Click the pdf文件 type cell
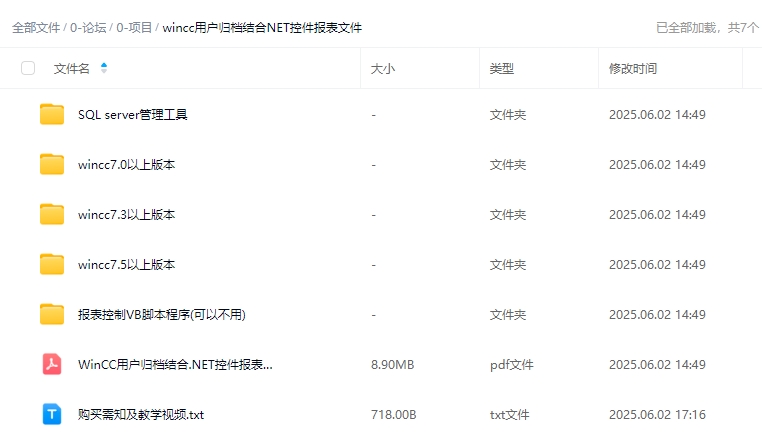Viewport: 762px width, 445px height. (512, 365)
